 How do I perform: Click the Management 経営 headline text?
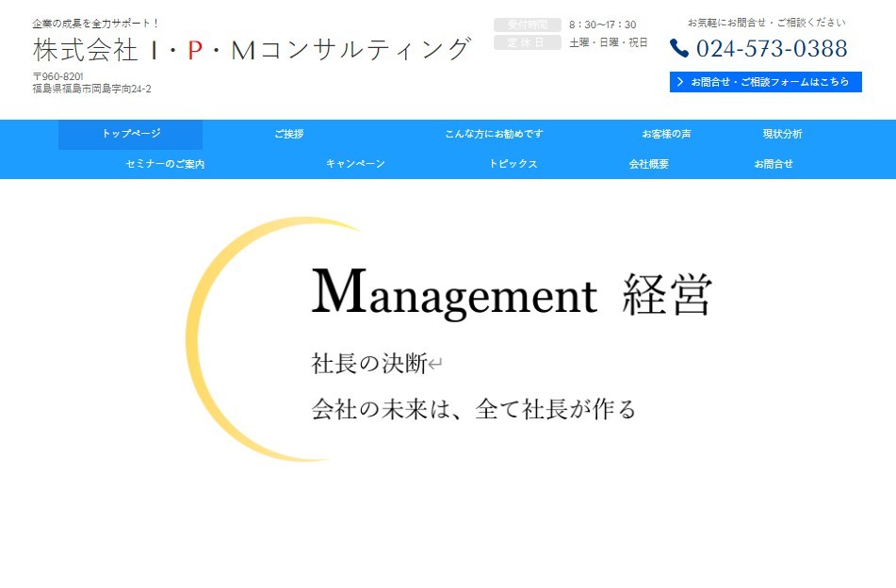click(x=513, y=292)
